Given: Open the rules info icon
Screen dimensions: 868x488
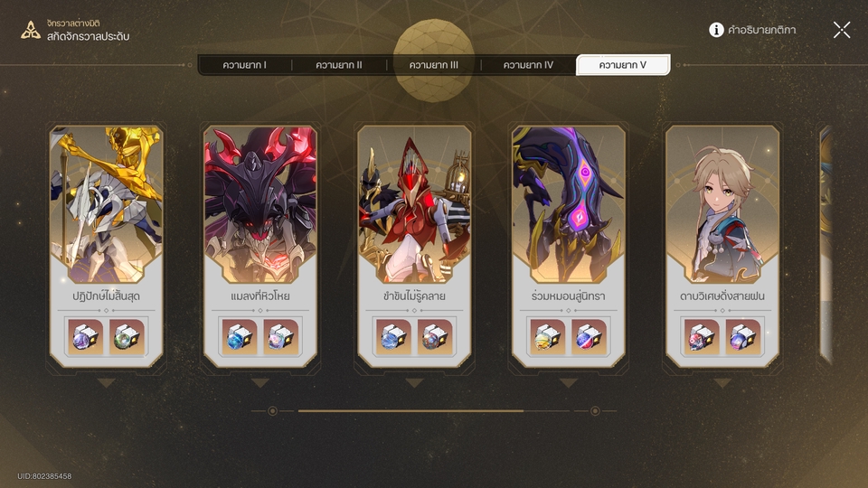Looking at the screenshot, I should click(x=716, y=30).
